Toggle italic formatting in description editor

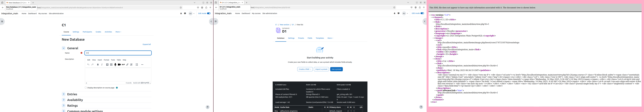[x=102, y=65]
